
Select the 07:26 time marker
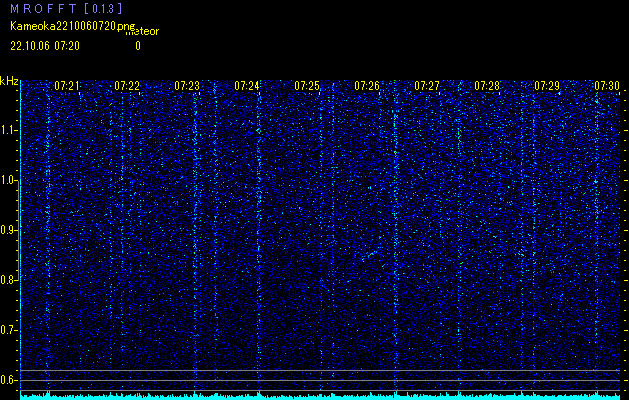pos(367,85)
